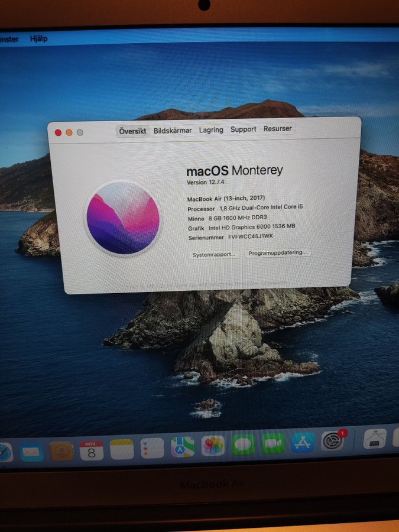
Task: Start FaceTime from the dock
Action: point(273,443)
